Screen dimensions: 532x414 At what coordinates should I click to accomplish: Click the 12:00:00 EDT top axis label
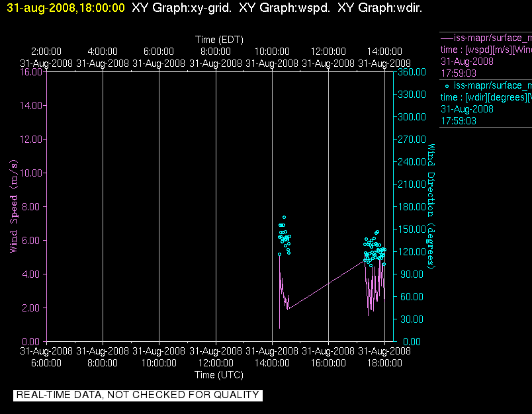click(x=328, y=52)
